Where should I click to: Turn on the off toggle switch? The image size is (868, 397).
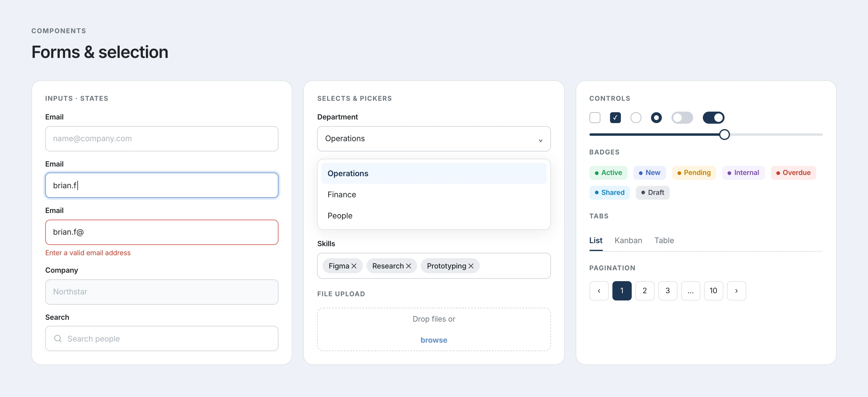coord(682,118)
